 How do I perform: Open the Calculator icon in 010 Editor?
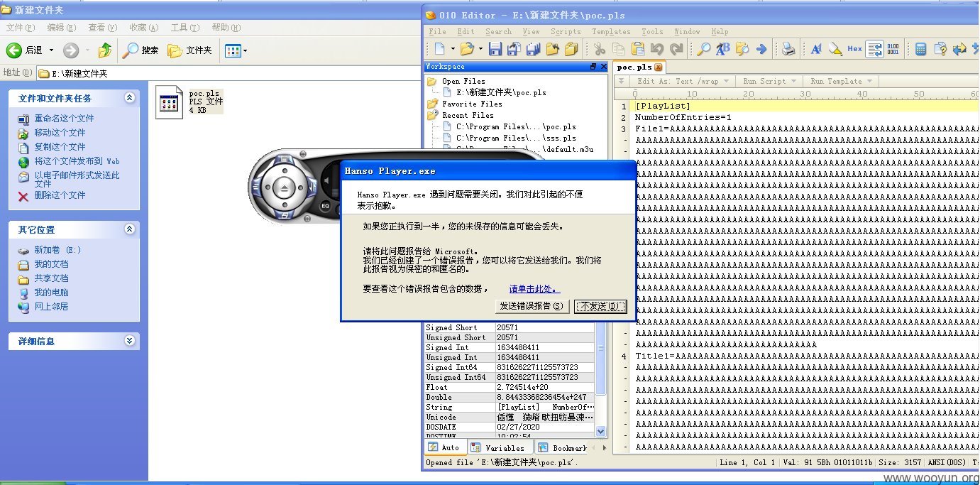(920, 49)
